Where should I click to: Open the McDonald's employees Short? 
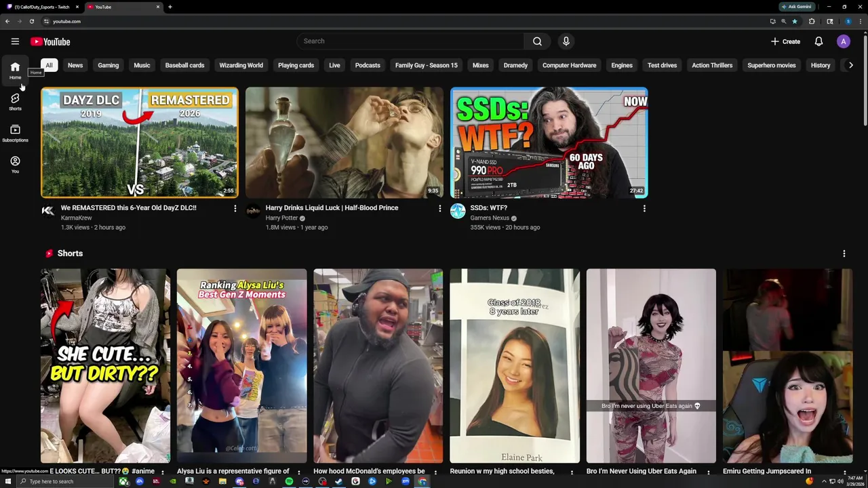(378, 366)
